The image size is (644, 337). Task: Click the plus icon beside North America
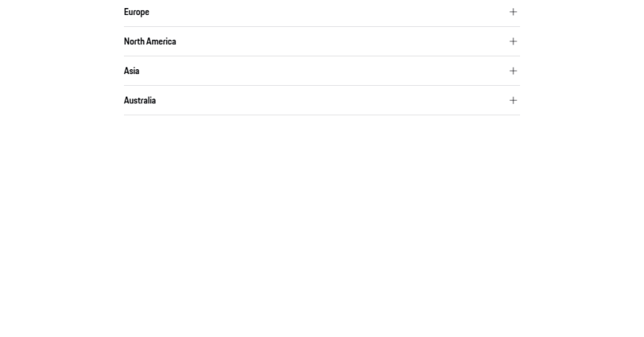click(x=513, y=41)
